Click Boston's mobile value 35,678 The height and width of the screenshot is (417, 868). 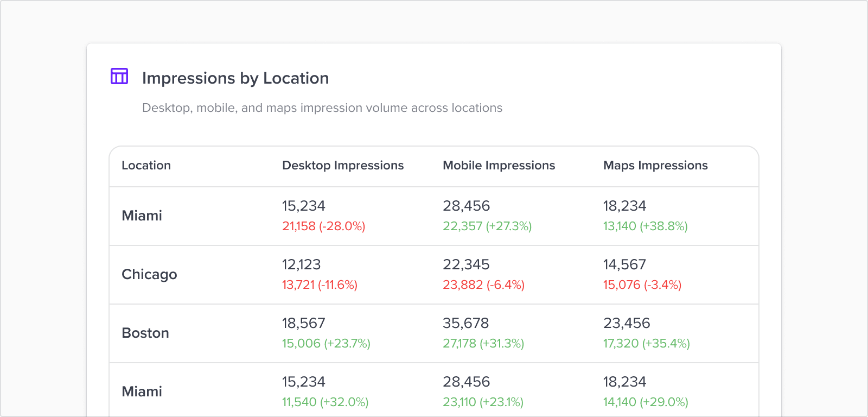(x=466, y=323)
